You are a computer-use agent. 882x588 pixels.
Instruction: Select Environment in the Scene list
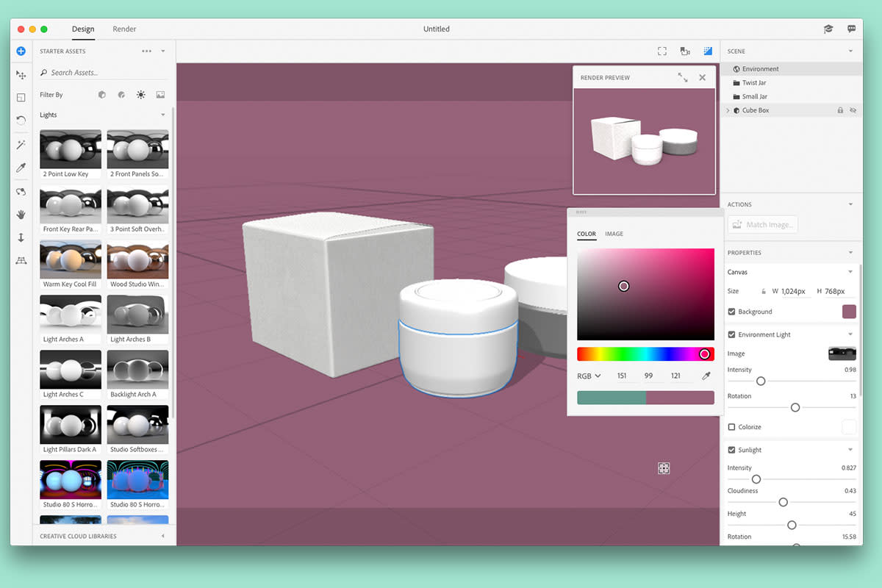click(x=791, y=68)
